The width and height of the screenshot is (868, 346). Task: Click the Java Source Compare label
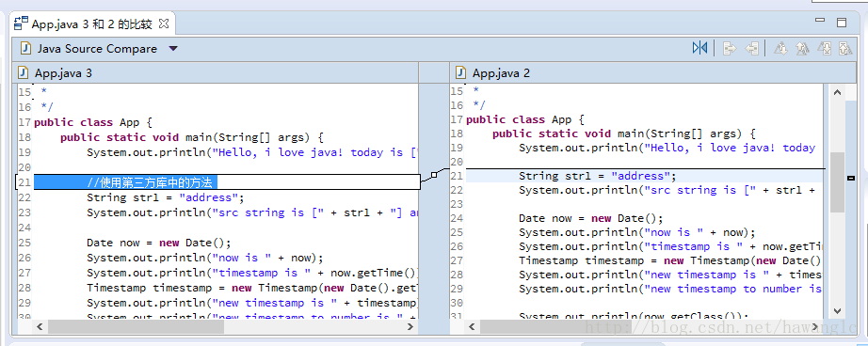(x=97, y=49)
